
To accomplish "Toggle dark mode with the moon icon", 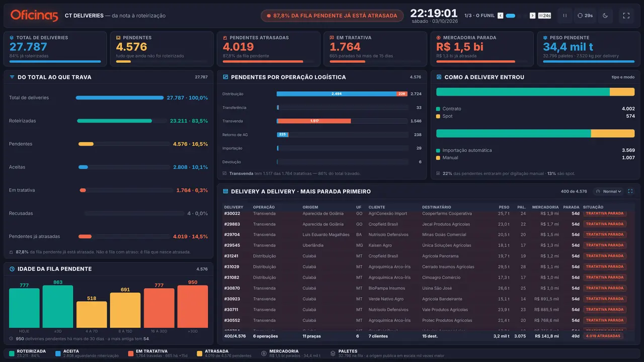I will point(605,16).
